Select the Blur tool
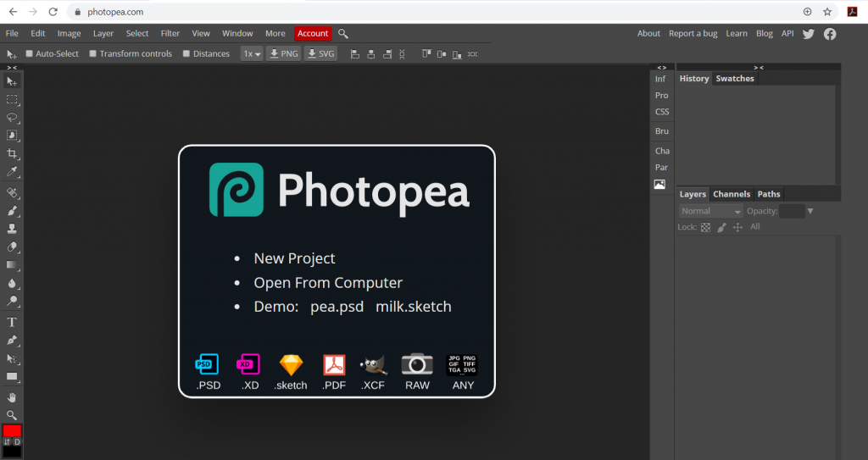Viewport: 868px width, 460px height. point(12,284)
